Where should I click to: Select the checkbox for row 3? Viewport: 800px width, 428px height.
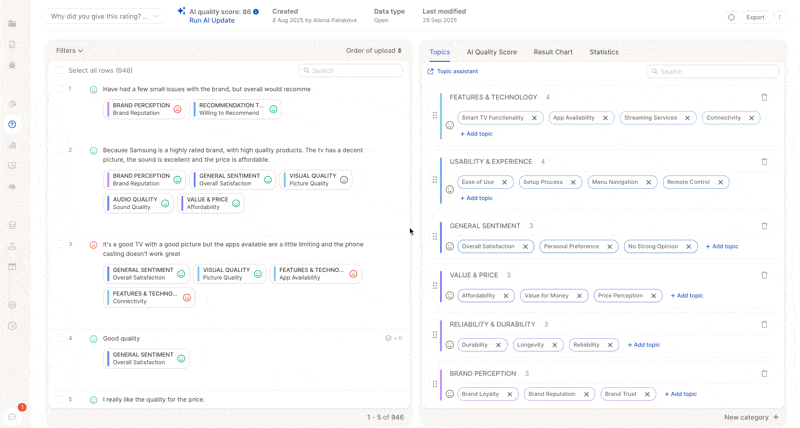click(x=60, y=245)
